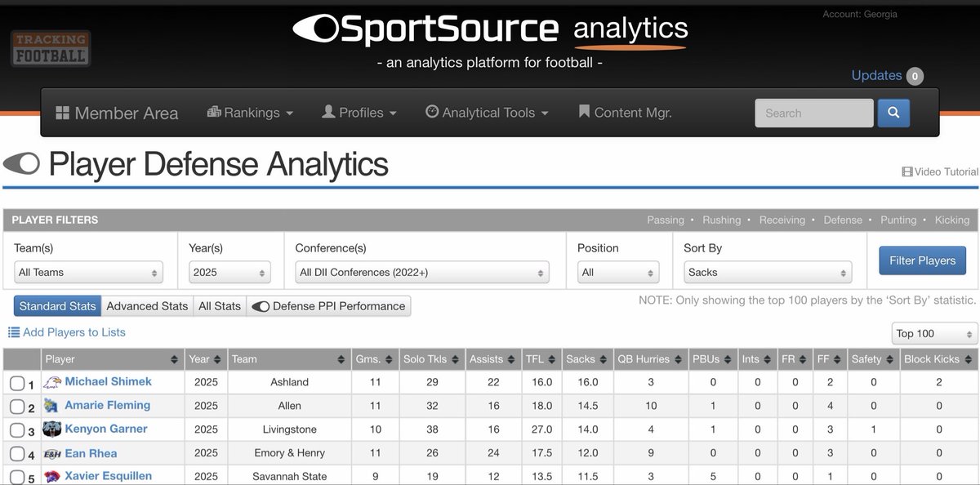Go to Receiving stats filter link
Viewport: 980px width, 485px height.
point(782,220)
